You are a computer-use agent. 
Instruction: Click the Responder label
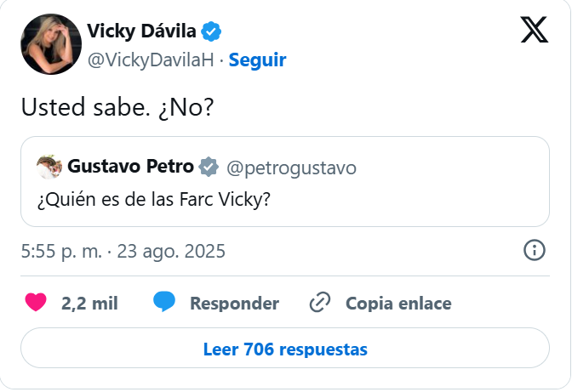(x=234, y=304)
